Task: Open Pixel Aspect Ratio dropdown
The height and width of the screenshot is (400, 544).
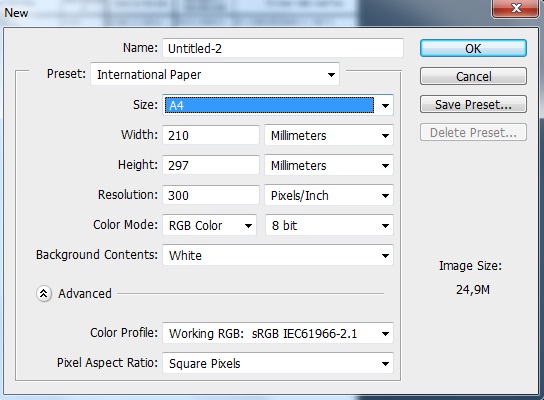Action: (x=278, y=363)
